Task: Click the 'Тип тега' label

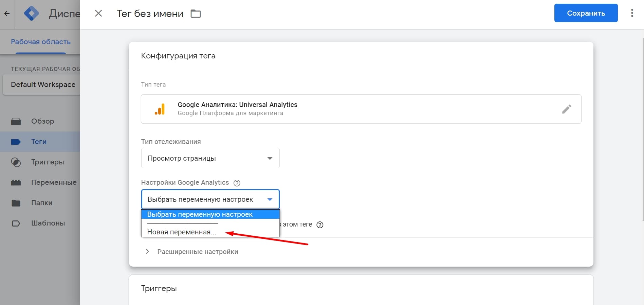Action: point(153,85)
